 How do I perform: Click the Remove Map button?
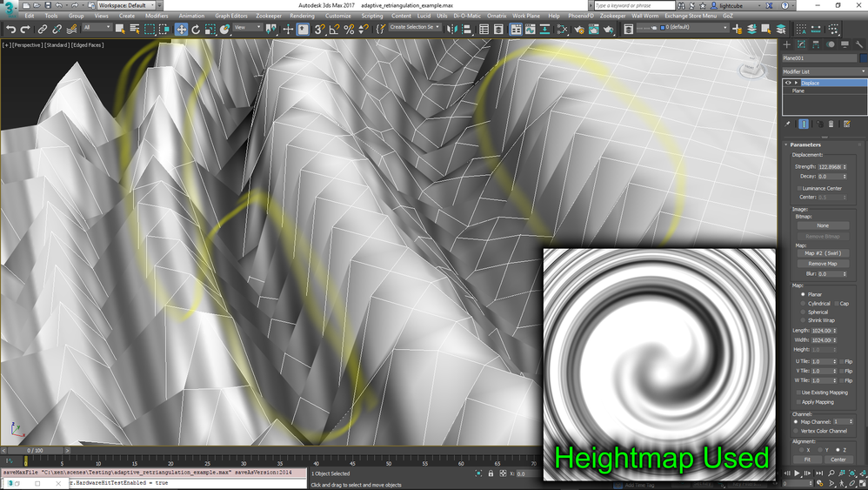tap(823, 264)
